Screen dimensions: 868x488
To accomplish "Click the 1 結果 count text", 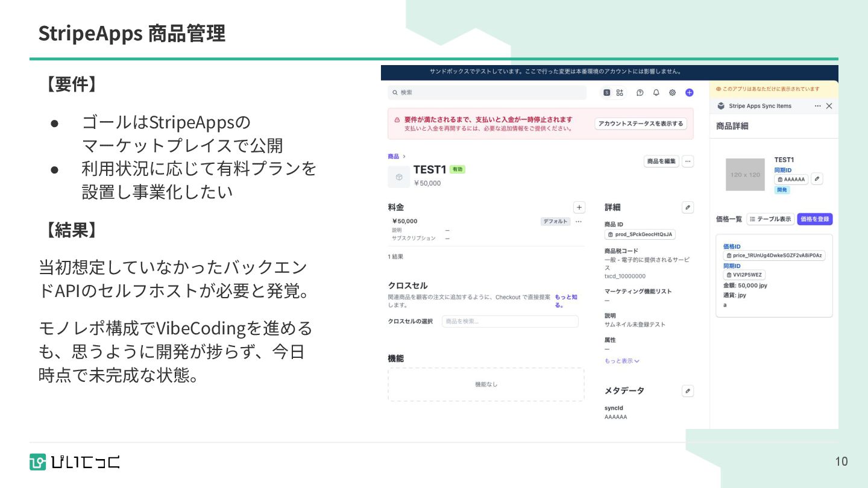I will tap(395, 257).
